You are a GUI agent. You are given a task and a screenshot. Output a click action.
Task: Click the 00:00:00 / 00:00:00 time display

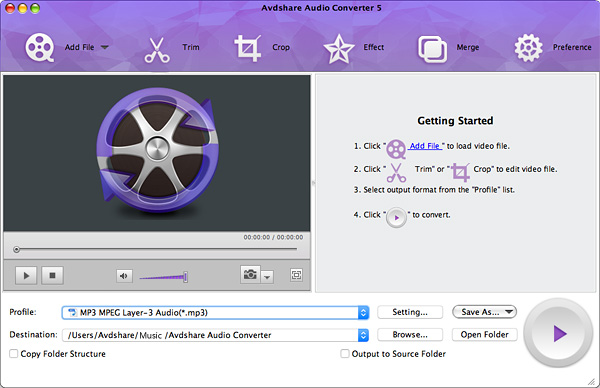(273, 237)
